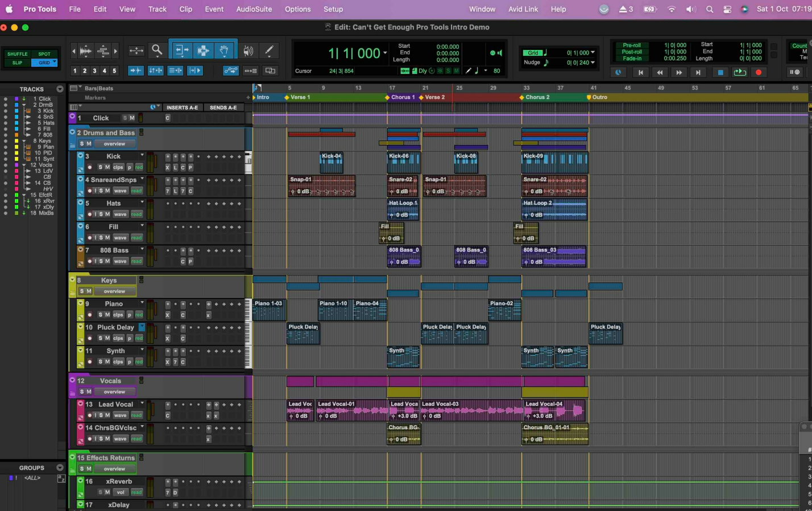The height and width of the screenshot is (511, 812).
Task: Open the Grid value dropdown
Action: (593, 53)
